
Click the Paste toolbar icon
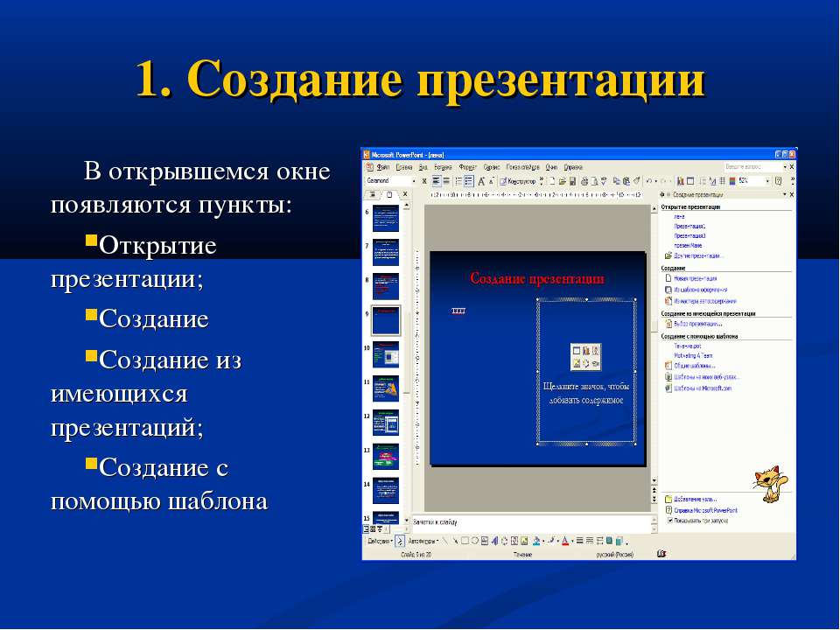[x=626, y=182]
